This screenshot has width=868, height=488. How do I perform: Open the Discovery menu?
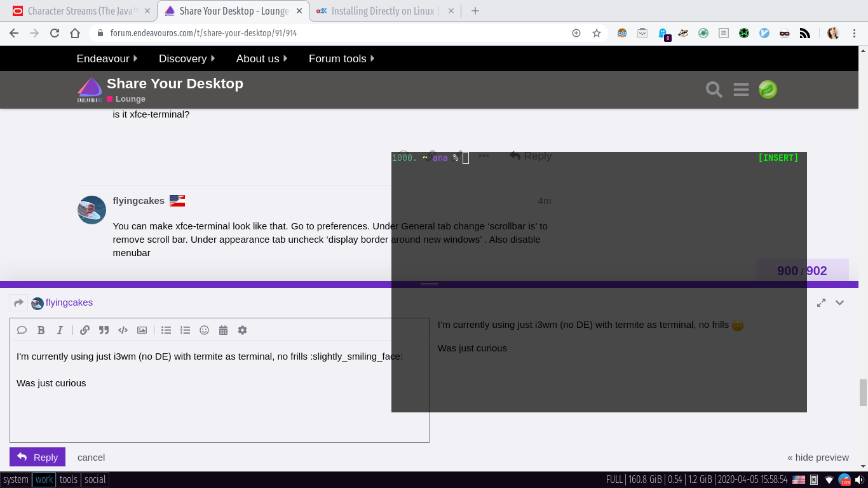tap(186, 58)
